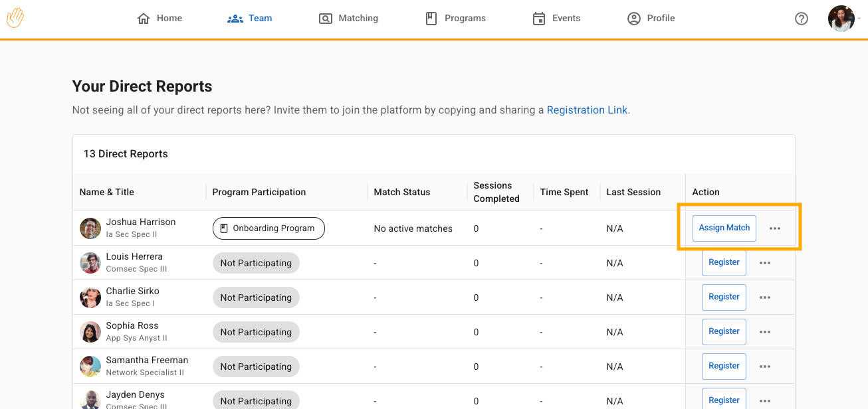
Task: Select the Profile tab
Action: tap(651, 19)
